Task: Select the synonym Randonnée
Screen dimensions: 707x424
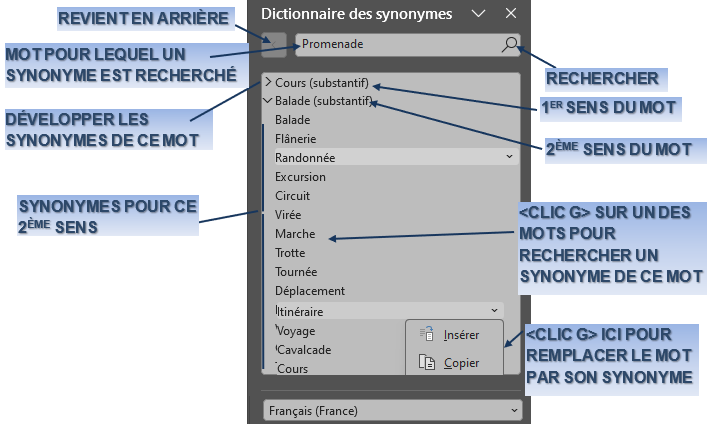Action: tap(305, 158)
